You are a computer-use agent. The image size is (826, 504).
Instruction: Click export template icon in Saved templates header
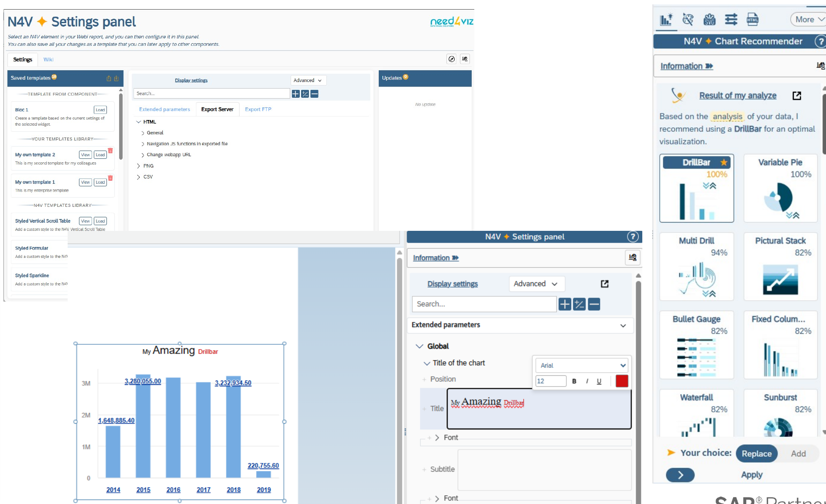point(109,79)
